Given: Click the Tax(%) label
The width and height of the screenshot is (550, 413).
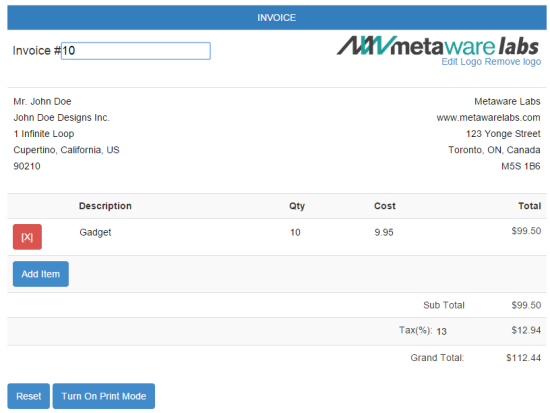Looking at the screenshot, I should pyautogui.click(x=415, y=330).
